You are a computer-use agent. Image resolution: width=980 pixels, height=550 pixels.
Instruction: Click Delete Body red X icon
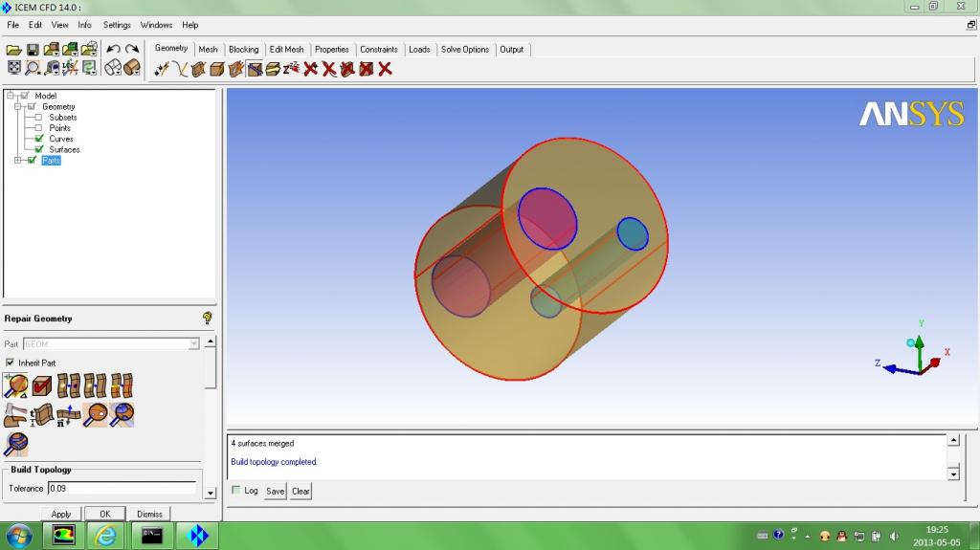(367, 69)
